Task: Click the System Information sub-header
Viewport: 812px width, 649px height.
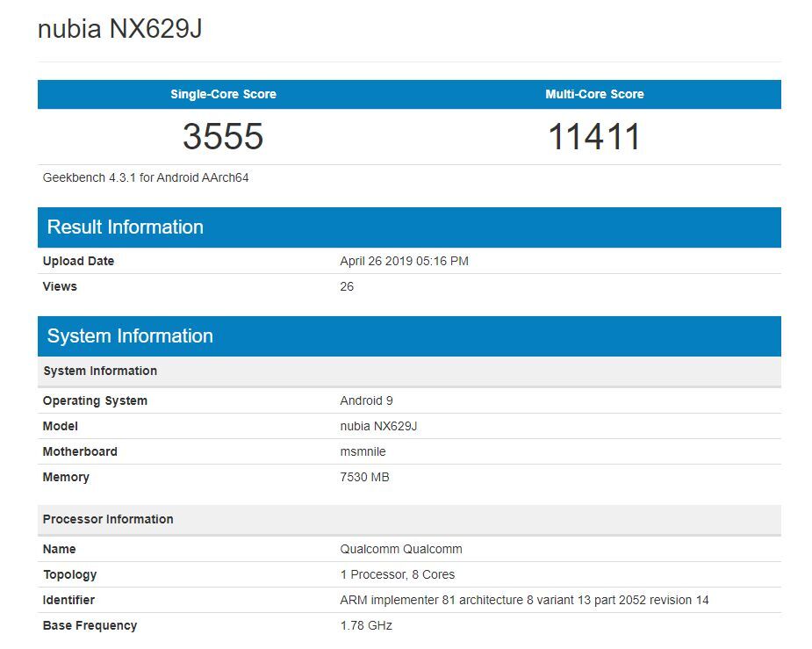Action: tap(100, 371)
